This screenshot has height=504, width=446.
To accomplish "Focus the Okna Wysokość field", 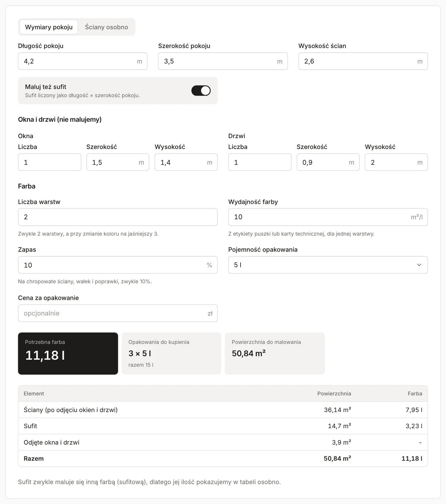I will [x=186, y=162].
